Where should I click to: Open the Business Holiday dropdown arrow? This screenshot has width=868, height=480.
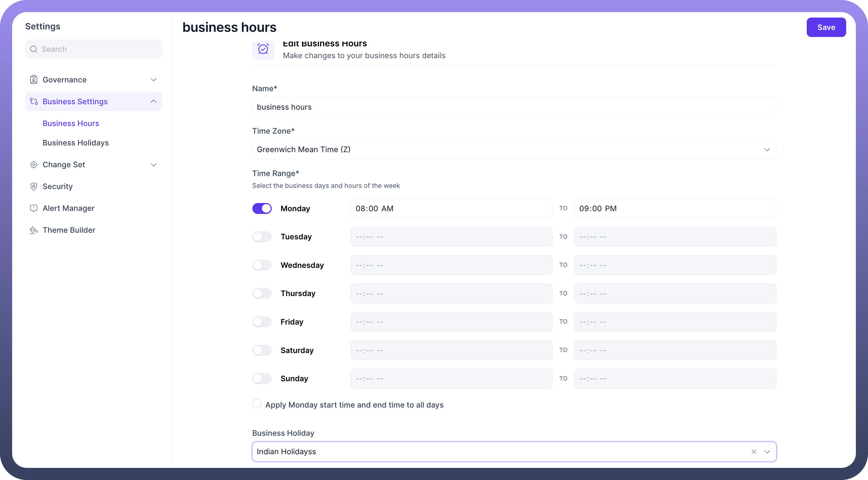click(x=767, y=452)
